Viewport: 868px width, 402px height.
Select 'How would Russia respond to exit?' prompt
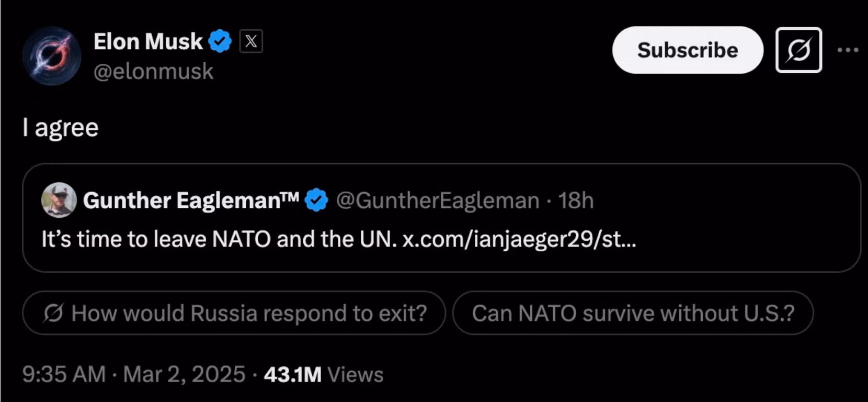(x=234, y=313)
